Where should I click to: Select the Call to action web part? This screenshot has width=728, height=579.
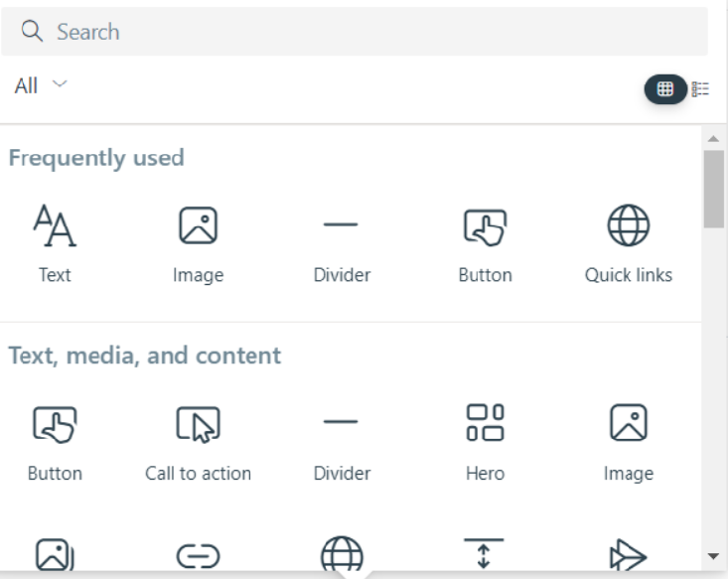199,443
